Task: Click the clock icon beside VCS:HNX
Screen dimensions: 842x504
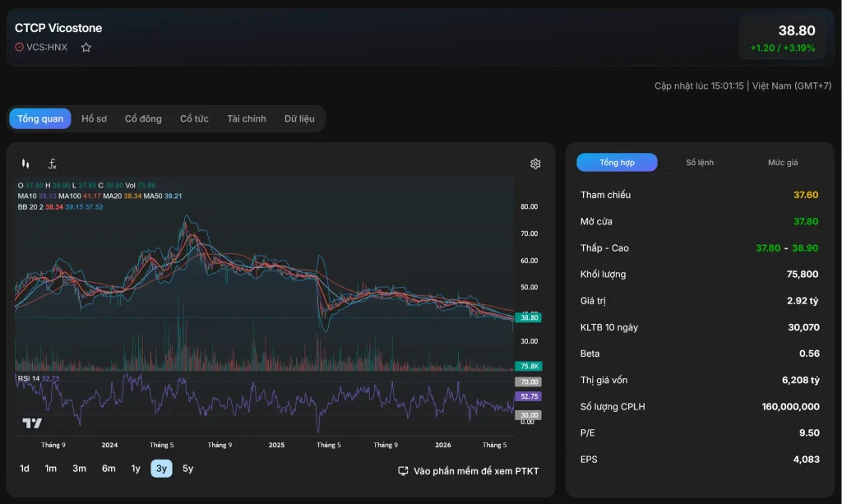Action: (20, 47)
